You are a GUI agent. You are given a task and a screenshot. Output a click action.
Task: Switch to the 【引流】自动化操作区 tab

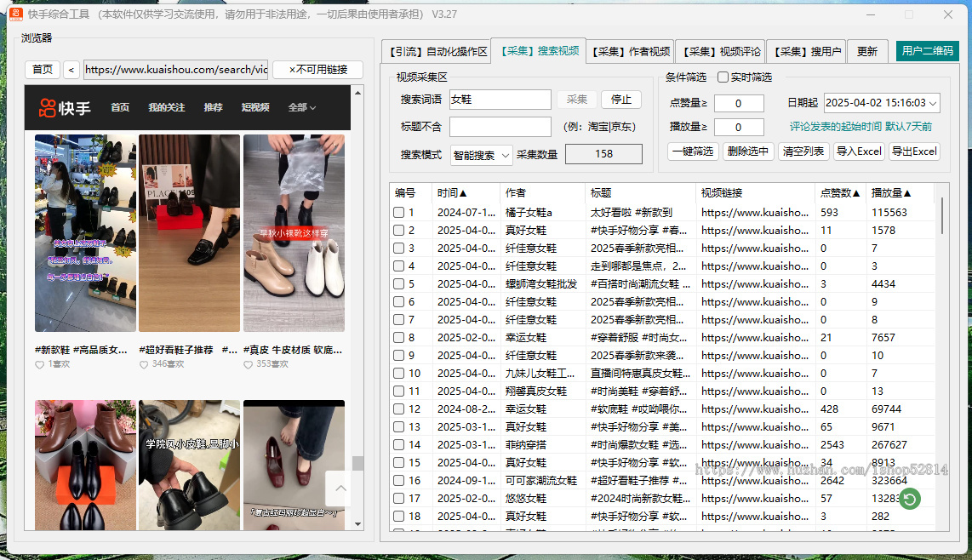pyautogui.click(x=437, y=51)
